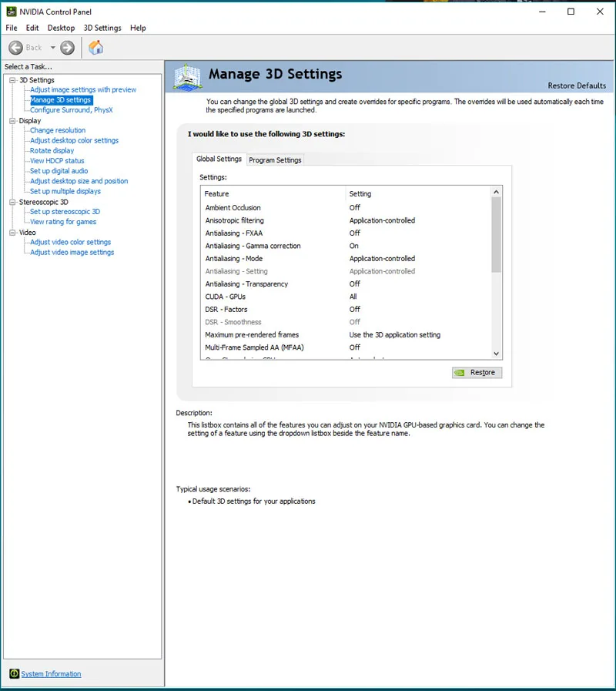Open the Back history dropdown arrow
The width and height of the screenshot is (616, 691).
(x=53, y=48)
